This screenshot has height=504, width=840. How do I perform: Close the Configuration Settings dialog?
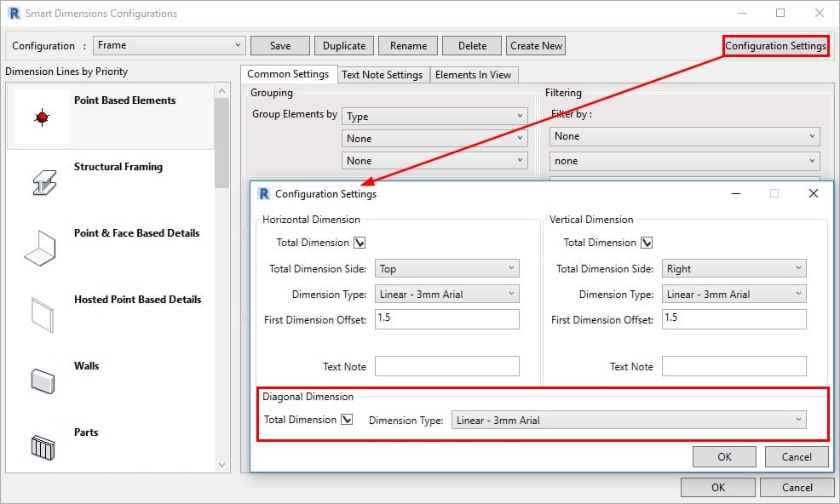tap(814, 193)
